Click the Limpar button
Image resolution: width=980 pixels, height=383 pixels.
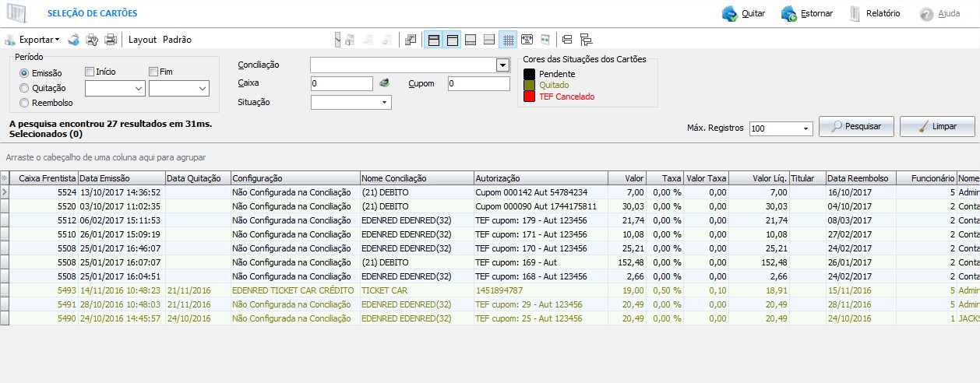938,126
